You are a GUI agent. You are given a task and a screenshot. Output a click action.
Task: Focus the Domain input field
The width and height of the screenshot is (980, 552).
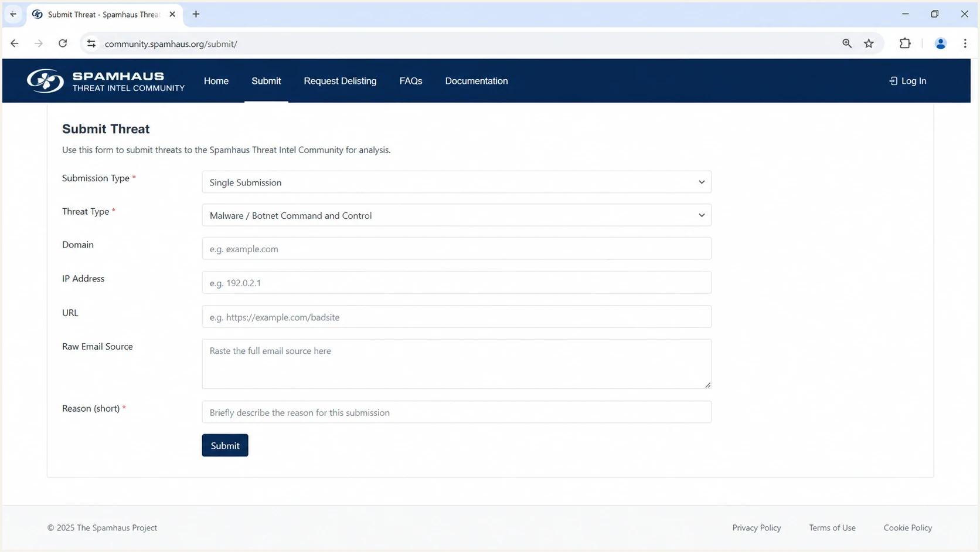point(457,249)
